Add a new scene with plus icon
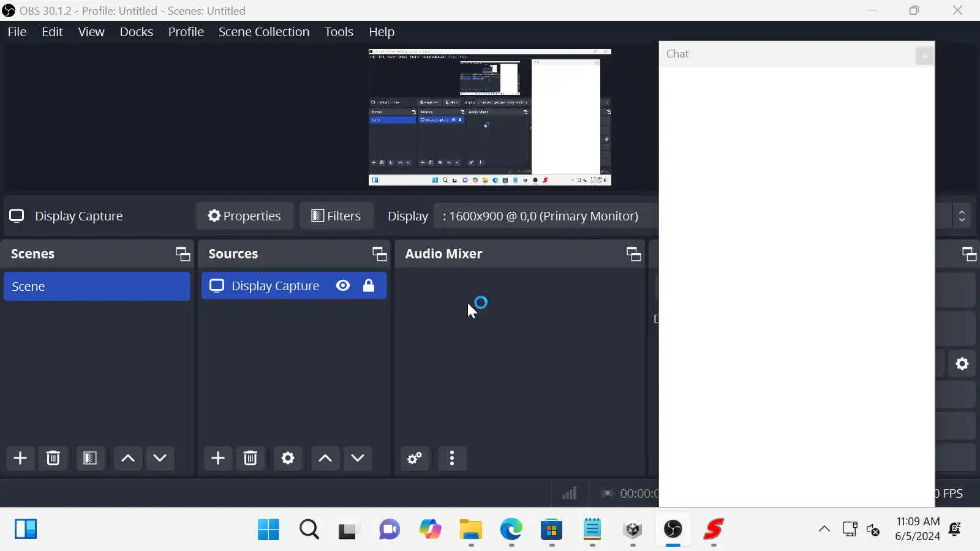Viewport: 980px width, 551px height. (20, 458)
